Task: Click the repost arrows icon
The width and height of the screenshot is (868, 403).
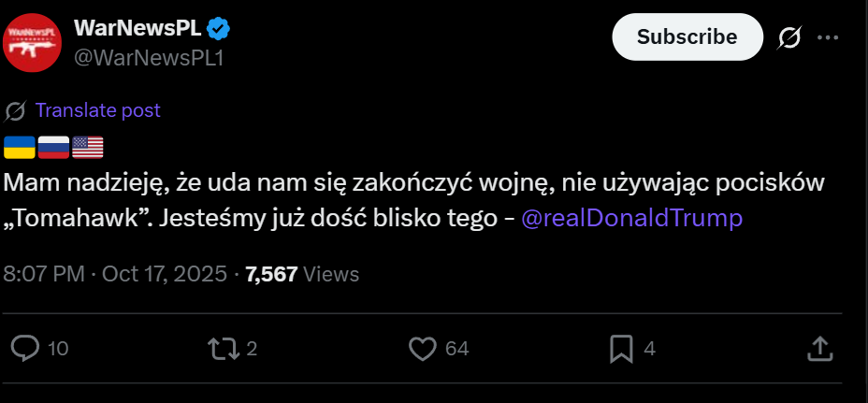Action: pyautogui.click(x=223, y=349)
